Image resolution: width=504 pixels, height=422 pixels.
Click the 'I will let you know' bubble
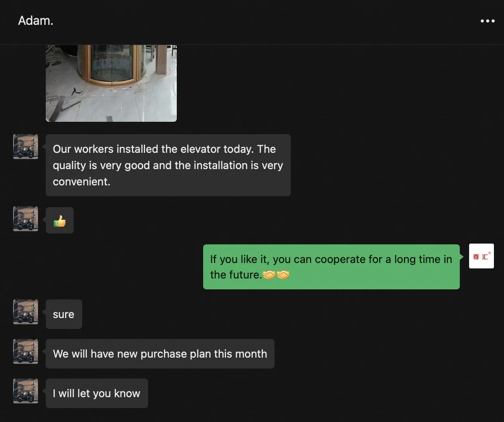pos(97,393)
